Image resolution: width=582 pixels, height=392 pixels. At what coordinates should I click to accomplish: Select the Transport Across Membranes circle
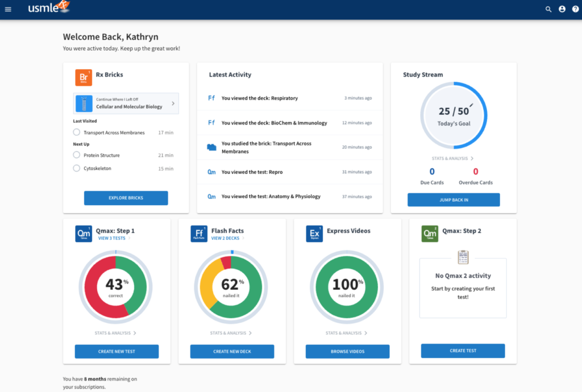point(77,132)
